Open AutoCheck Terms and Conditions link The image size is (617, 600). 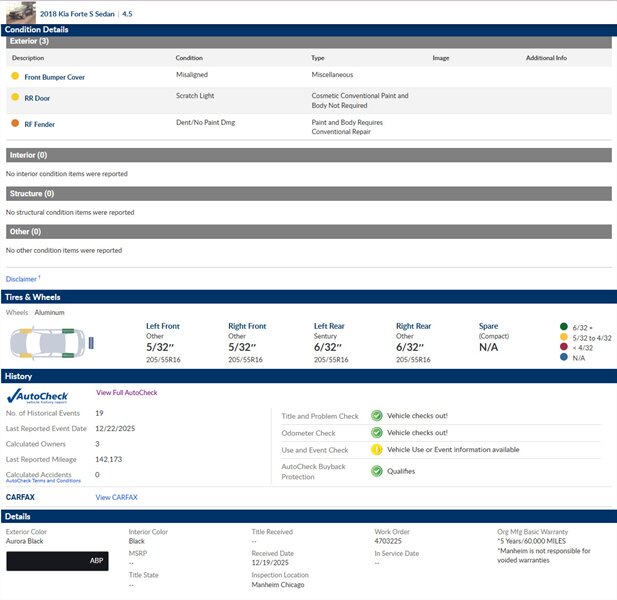(43, 481)
